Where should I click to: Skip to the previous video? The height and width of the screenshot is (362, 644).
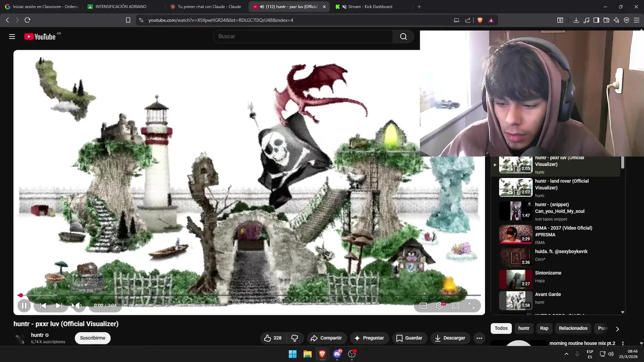(x=43, y=305)
